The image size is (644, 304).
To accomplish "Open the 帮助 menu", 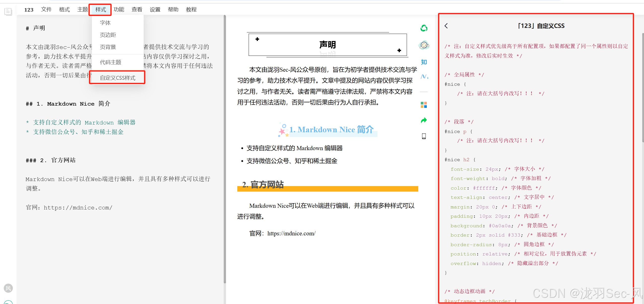I will pos(173,9).
